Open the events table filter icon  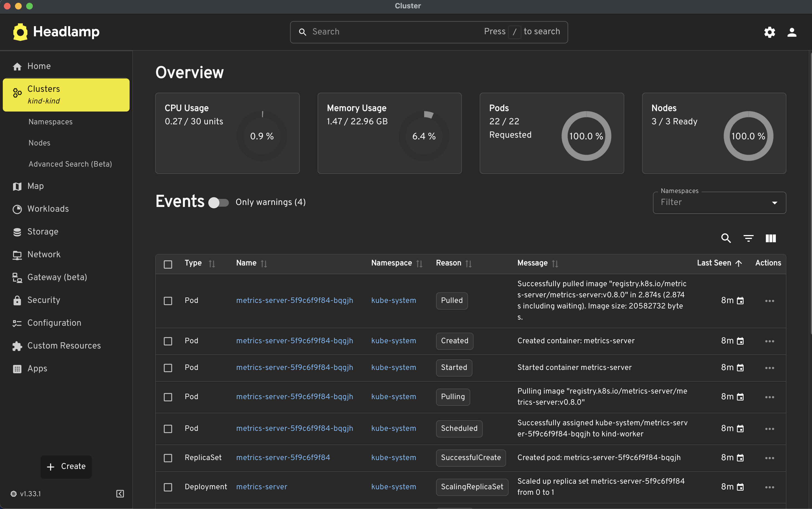click(x=748, y=238)
